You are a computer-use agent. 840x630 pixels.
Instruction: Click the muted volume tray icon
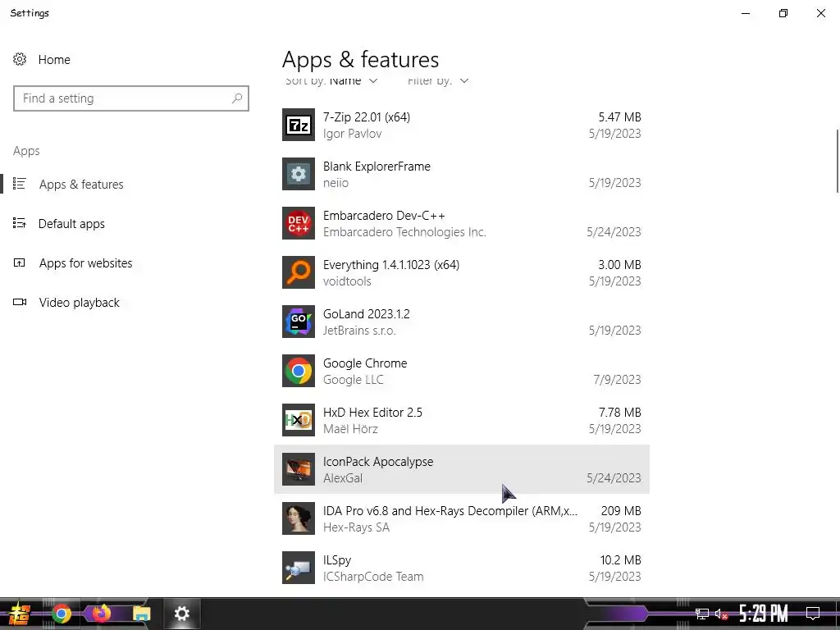[x=721, y=614]
